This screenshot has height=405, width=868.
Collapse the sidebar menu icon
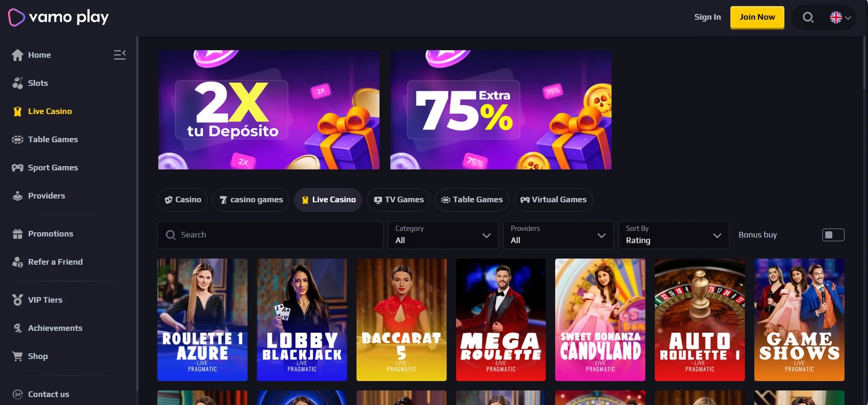[120, 55]
